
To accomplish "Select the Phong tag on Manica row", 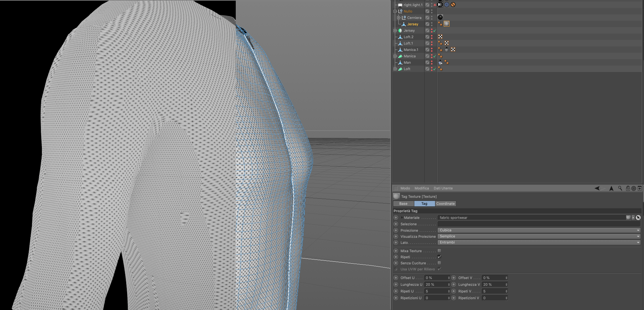I will point(440,56).
